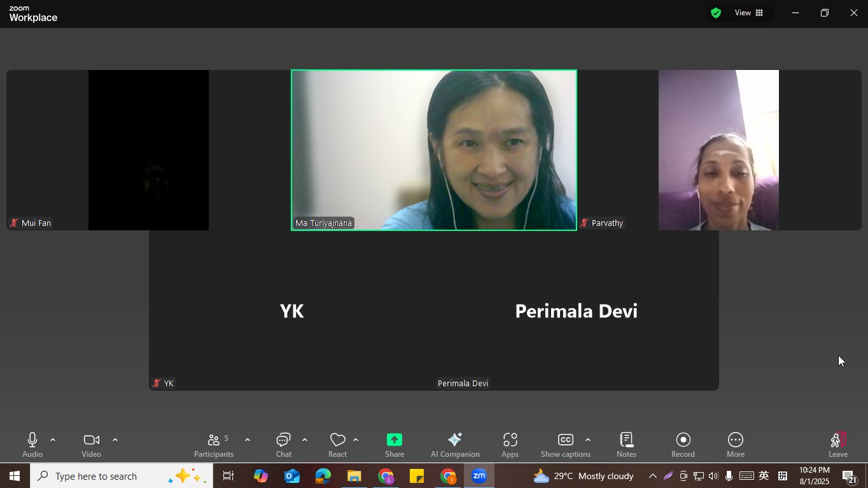Open the View layout menu

[x=749, y=13]
